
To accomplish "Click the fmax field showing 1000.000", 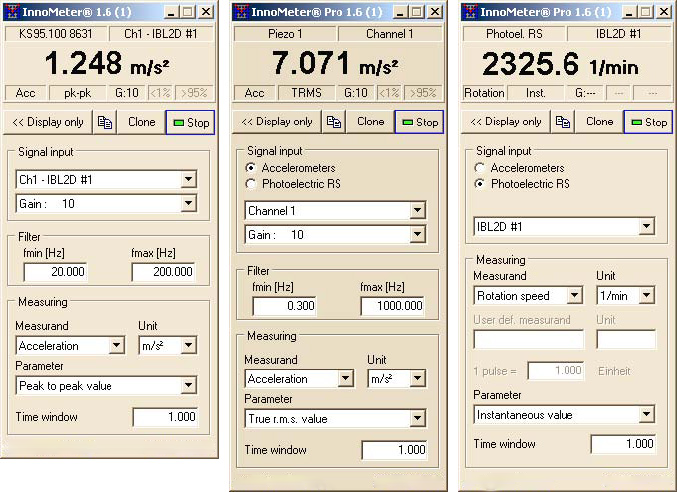I will [x=392, y=306].
